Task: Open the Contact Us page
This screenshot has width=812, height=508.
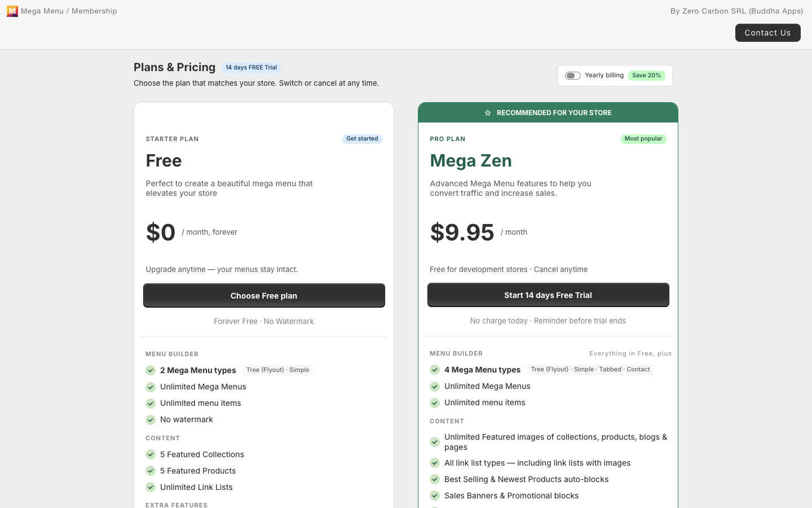Action: 767,33
